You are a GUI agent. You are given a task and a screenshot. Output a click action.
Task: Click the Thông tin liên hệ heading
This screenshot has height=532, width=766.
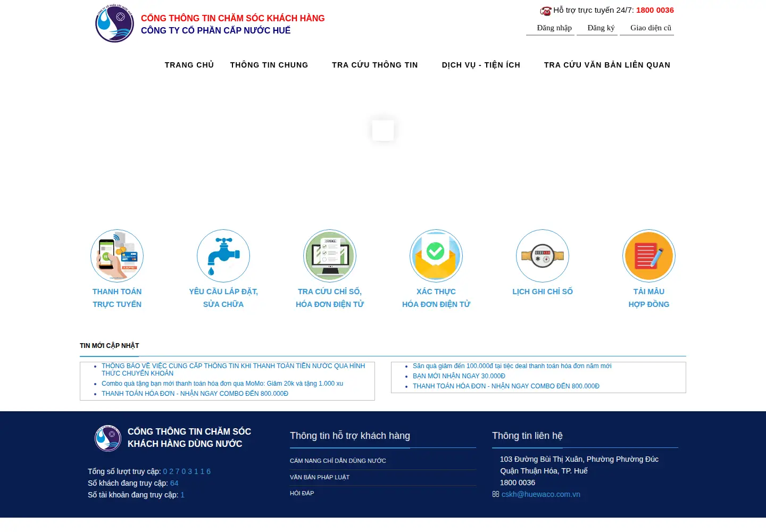(x=527, y=436)
